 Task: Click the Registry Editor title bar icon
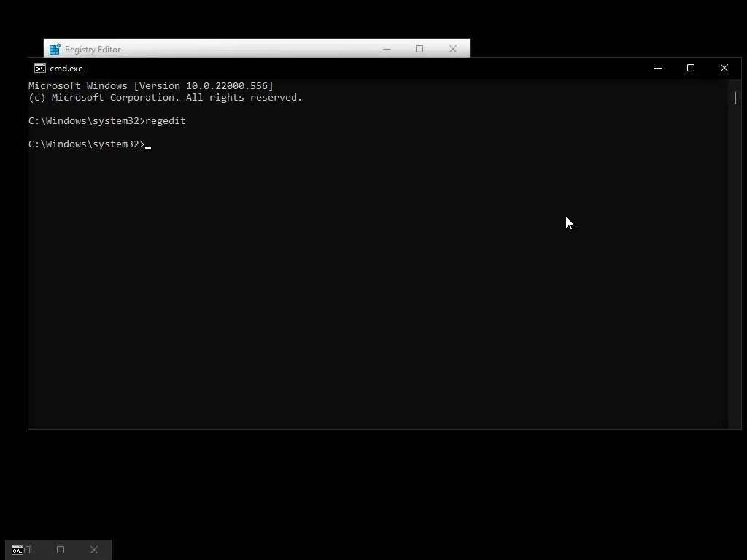pyautogui.click(x=55, y=49)
